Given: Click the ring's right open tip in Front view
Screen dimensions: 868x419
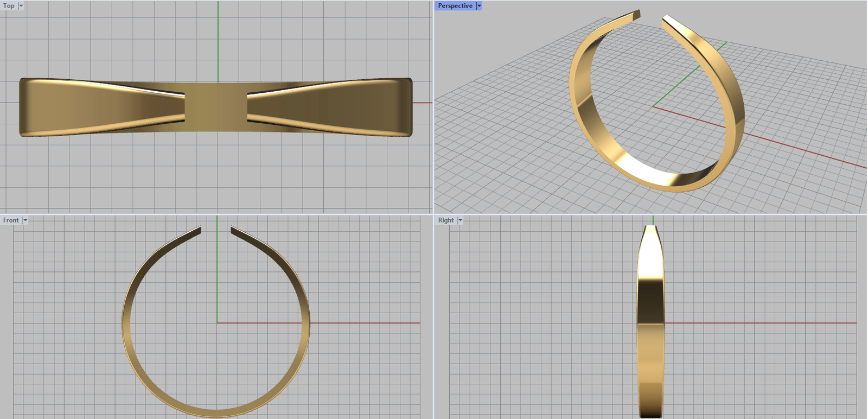Looking at the screenshot, I should coord(234,231).
